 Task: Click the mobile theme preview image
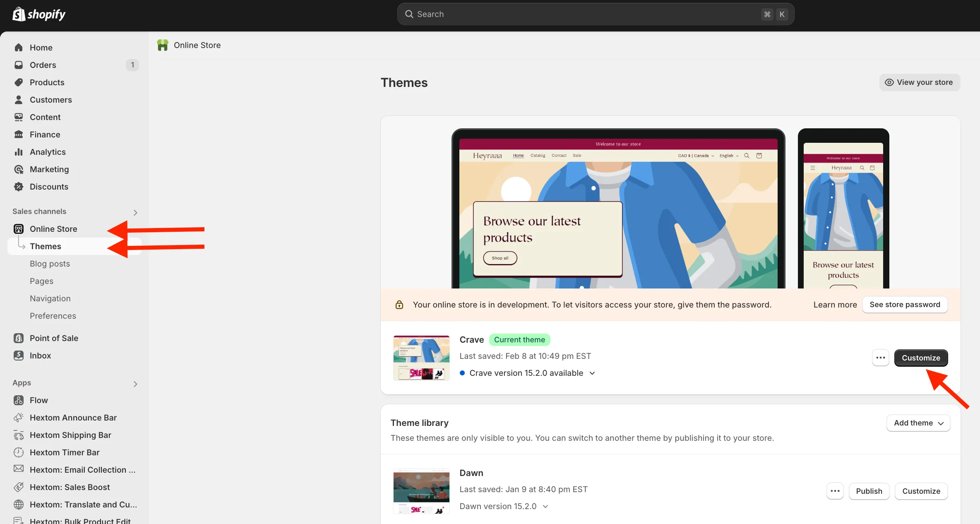point(843,209)
